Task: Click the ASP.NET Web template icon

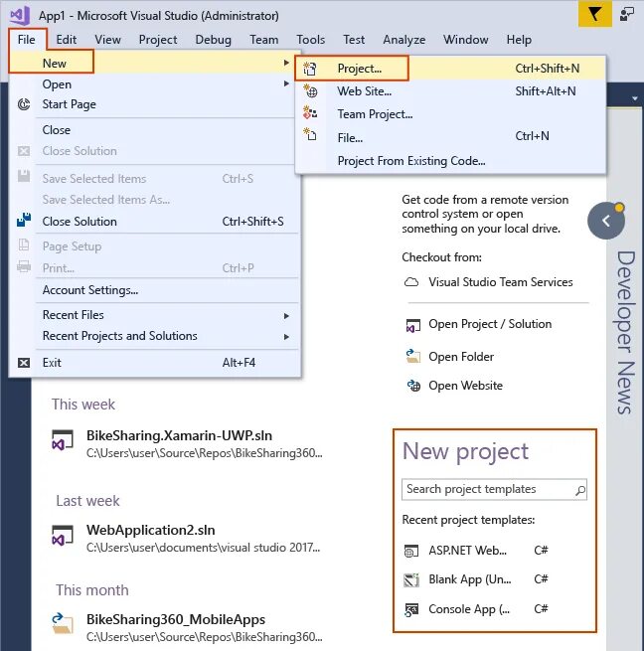Action: (411, 552)
